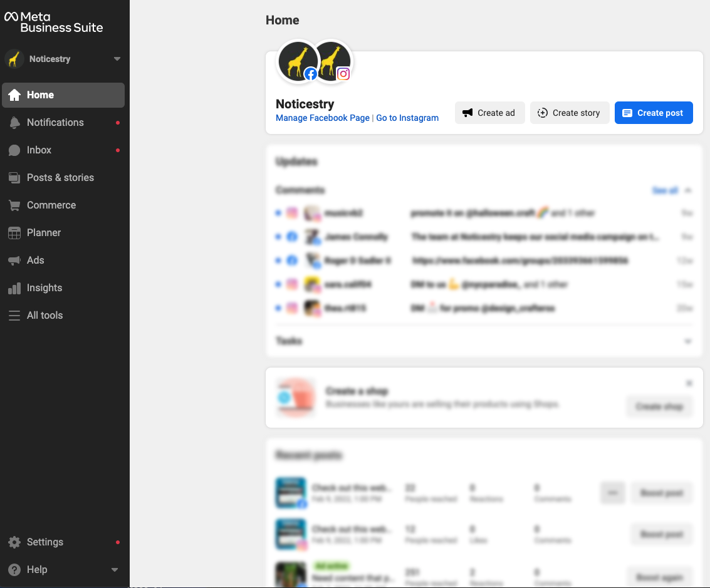Expand the Tasks section chevron
Viewport: 710px width, 588px height.
point(688,341)
